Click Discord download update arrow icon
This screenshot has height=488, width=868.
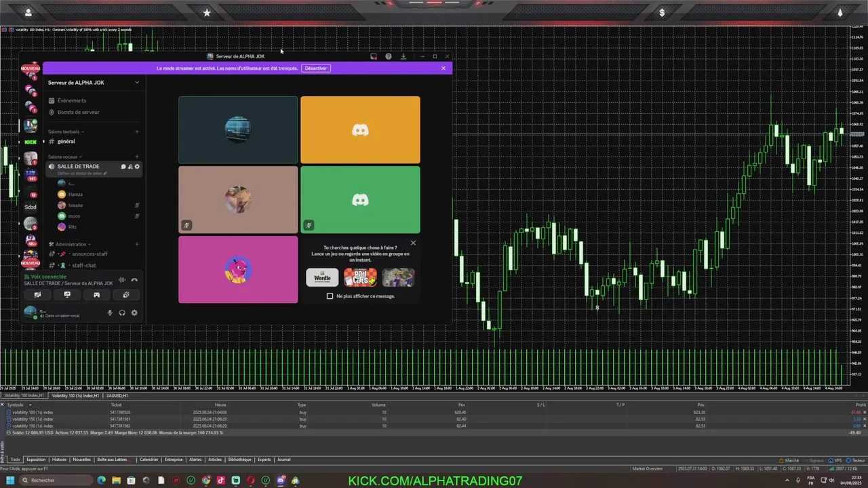click(x=403, y=56)
